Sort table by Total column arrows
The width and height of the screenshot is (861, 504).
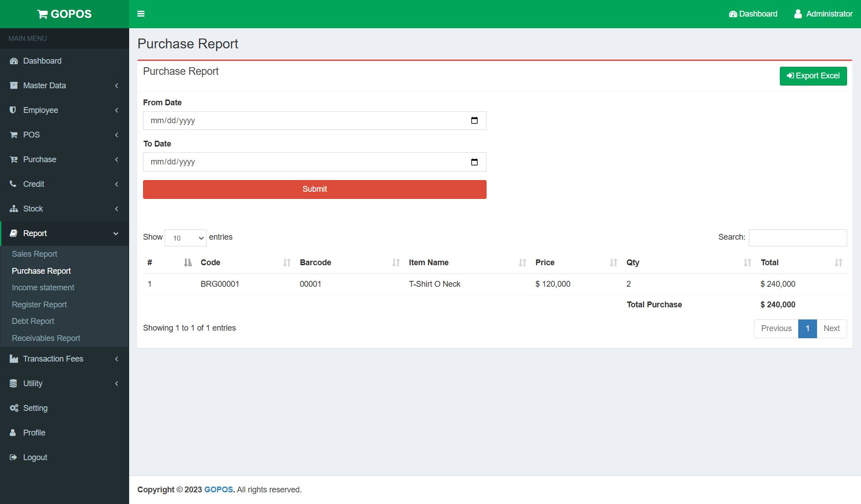[838, 263]
